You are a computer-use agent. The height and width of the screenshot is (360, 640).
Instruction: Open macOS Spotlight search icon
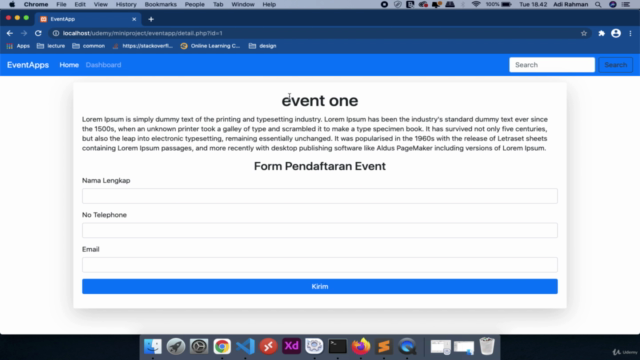click(598, 4)
